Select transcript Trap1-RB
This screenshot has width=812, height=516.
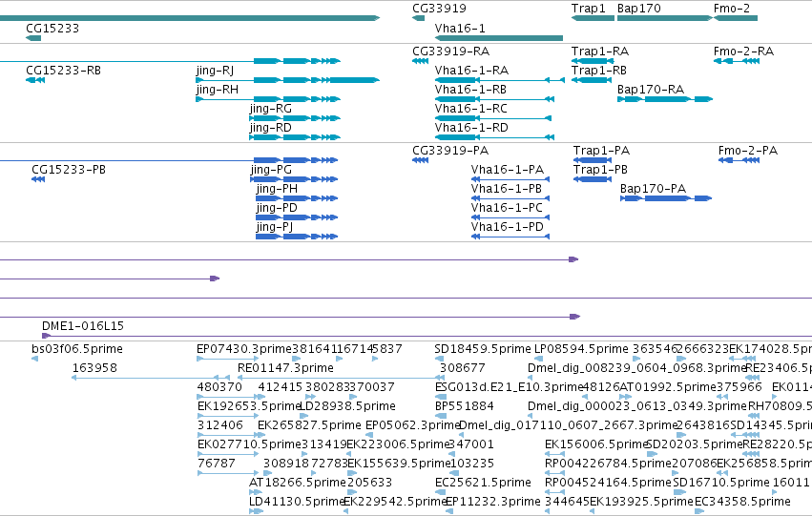592,80
